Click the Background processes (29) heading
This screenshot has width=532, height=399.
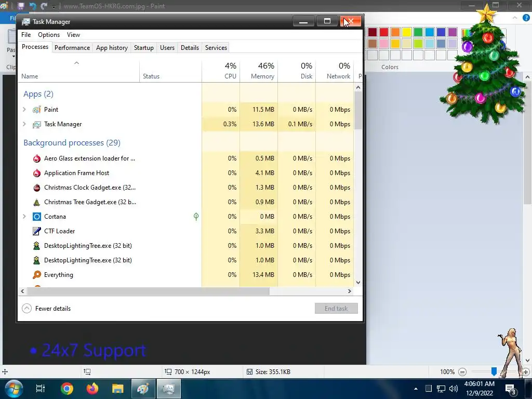pos(72,143)
